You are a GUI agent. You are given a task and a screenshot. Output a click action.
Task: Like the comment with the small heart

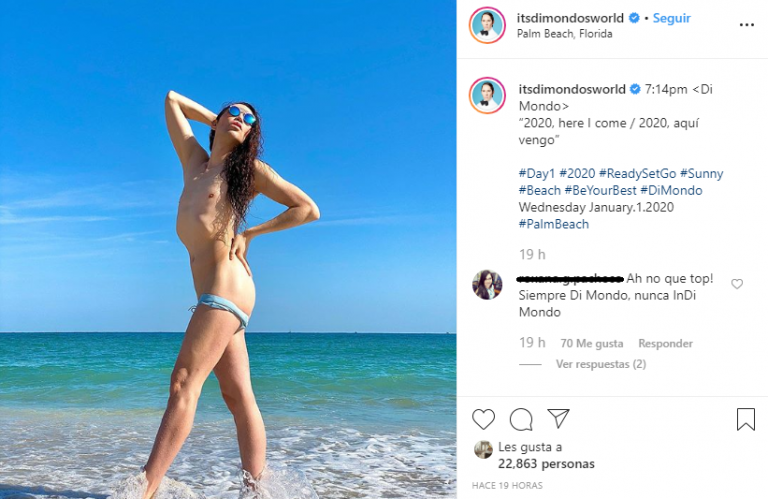(x=737, y=284)
